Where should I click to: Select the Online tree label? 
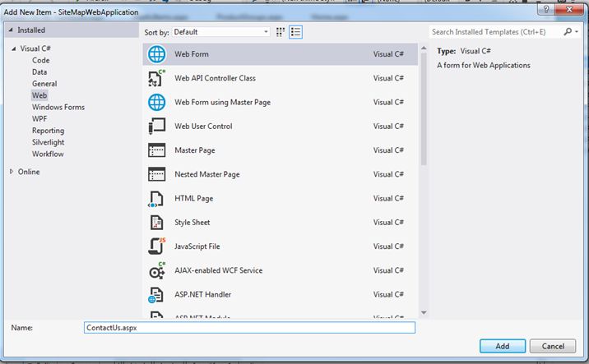coord(29,172)
